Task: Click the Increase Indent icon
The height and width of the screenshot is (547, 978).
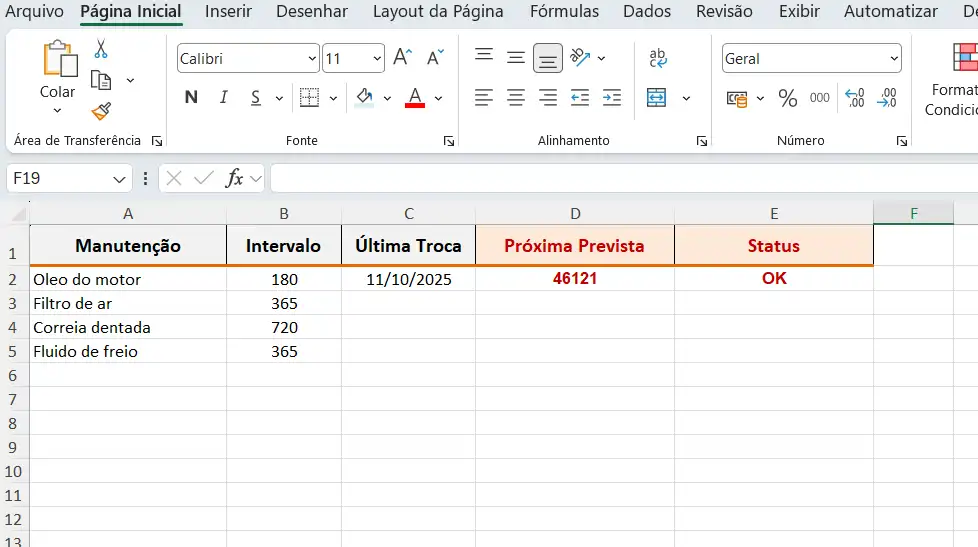Action: tap(612, 98)
